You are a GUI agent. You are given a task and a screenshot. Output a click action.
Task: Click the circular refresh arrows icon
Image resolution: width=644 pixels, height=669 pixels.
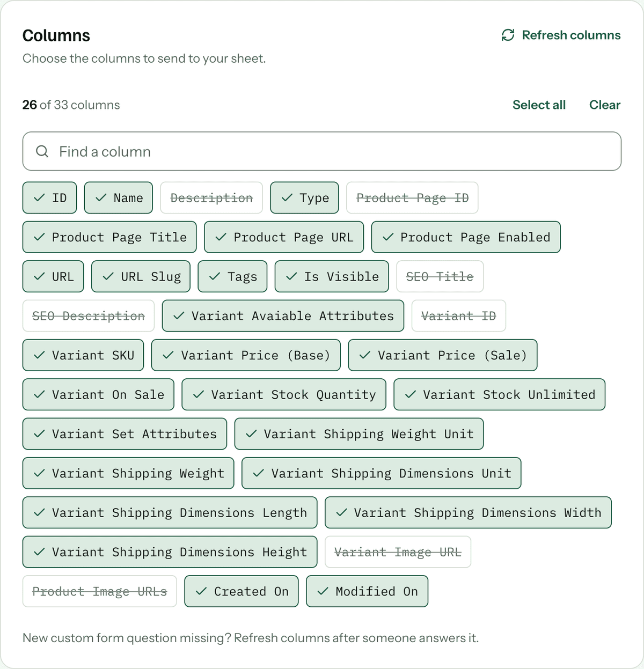[x=508, y=35]
